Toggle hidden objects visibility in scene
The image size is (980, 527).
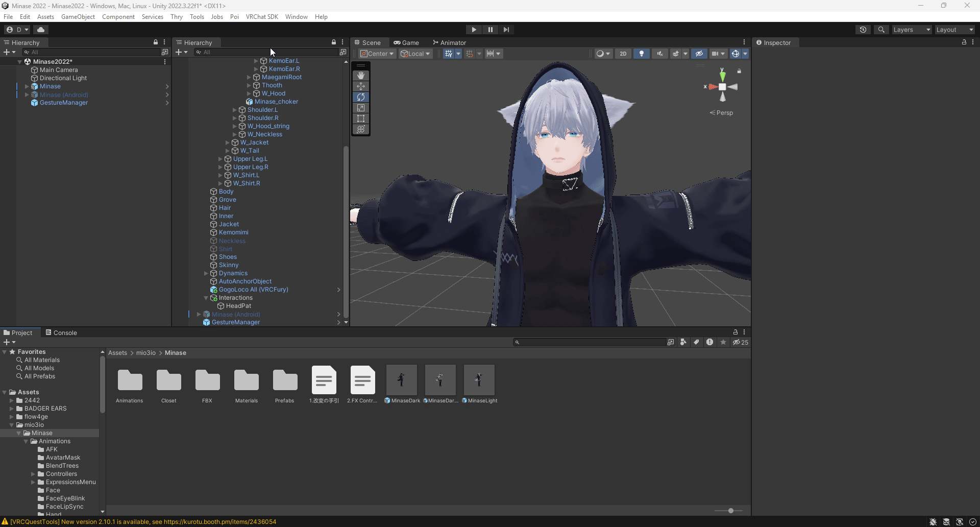click(x=699, y=54)
